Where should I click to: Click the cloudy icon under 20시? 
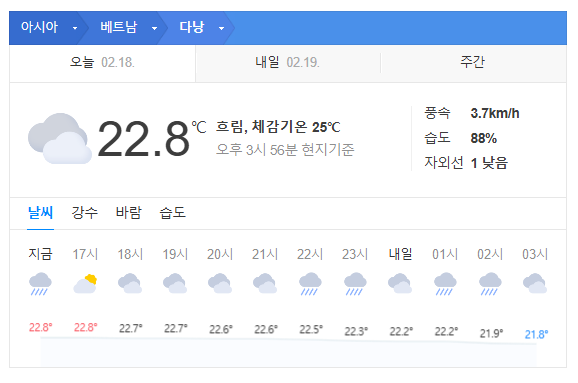click(220, 283)
